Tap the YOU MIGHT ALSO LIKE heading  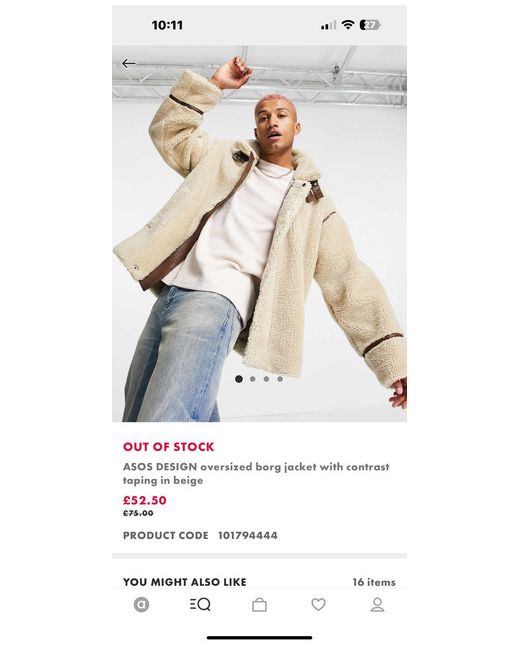[185, 582]
